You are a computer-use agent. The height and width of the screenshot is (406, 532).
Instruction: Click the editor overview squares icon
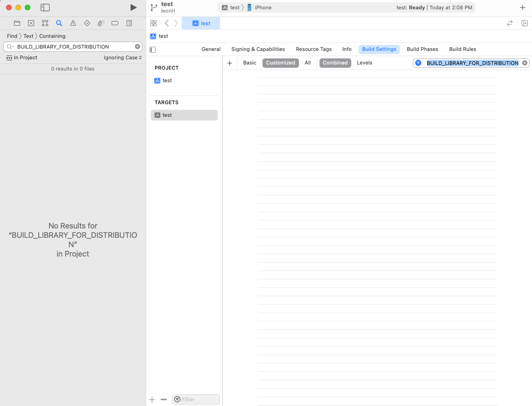(153, 23)
